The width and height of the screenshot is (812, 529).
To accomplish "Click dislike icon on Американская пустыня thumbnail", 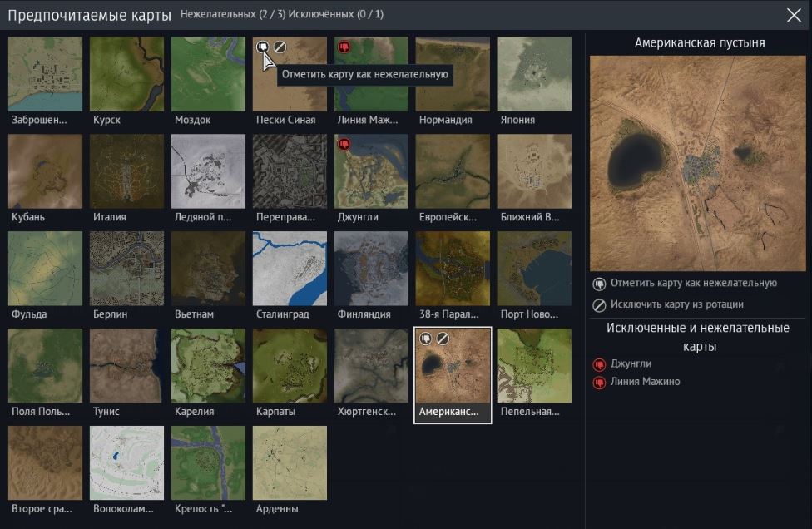I will (426, 339).
